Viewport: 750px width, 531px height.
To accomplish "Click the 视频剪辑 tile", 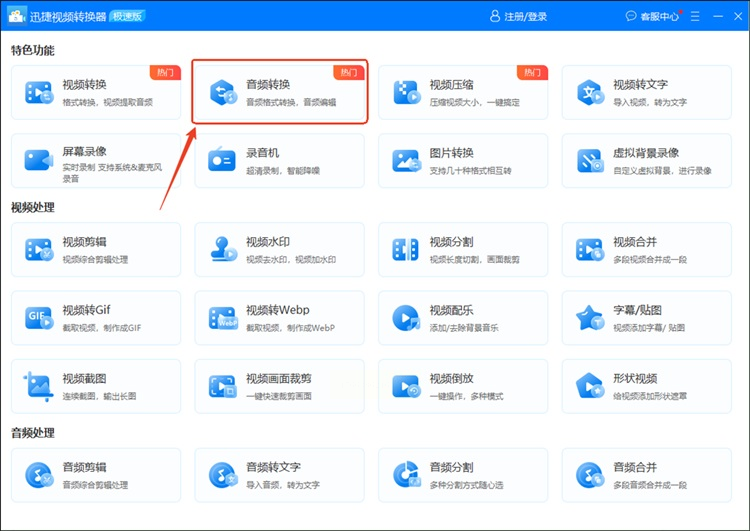I will [x=96, y=249].
